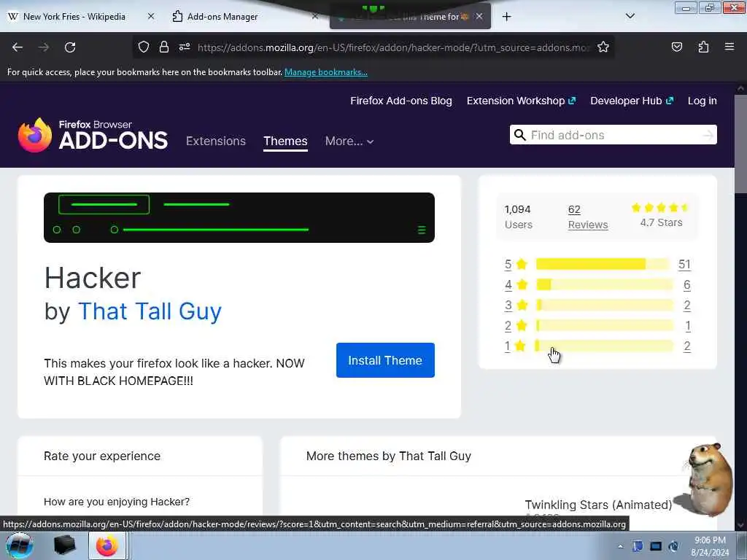Image resolution: width=747 pixels, height=560 pixels.
Task: Go back using the browser back arrow
Action: 18,47
